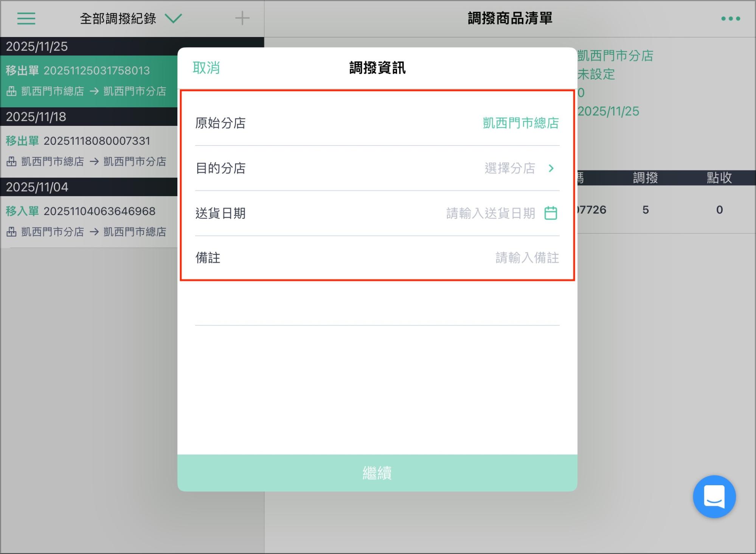Screen dimensions: 756x554
Task: Click the 送貨日期 label
Action: click(x=220, y=213)
